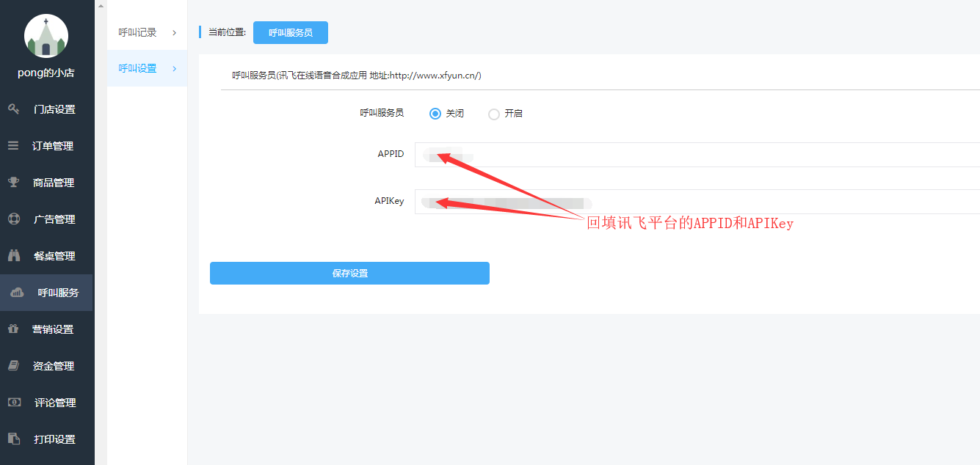Click the pong的小店 store avatar
980x465 pixels.
(x=46, y=36)
